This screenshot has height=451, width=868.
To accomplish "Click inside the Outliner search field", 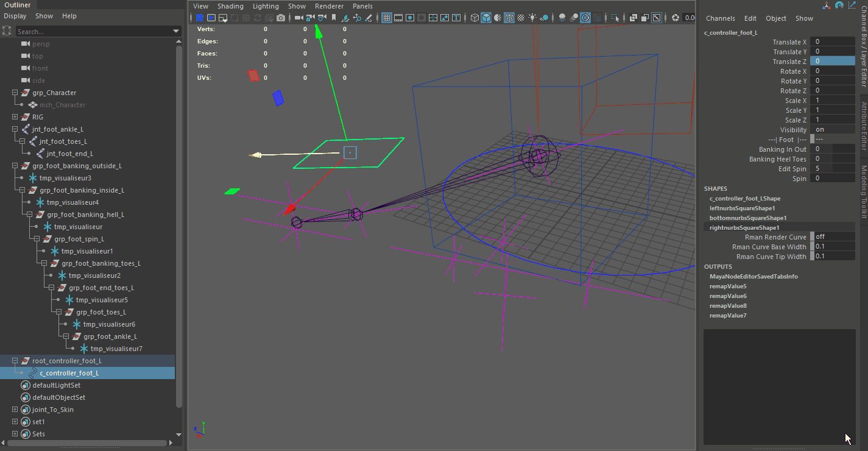I will (91, 30).
